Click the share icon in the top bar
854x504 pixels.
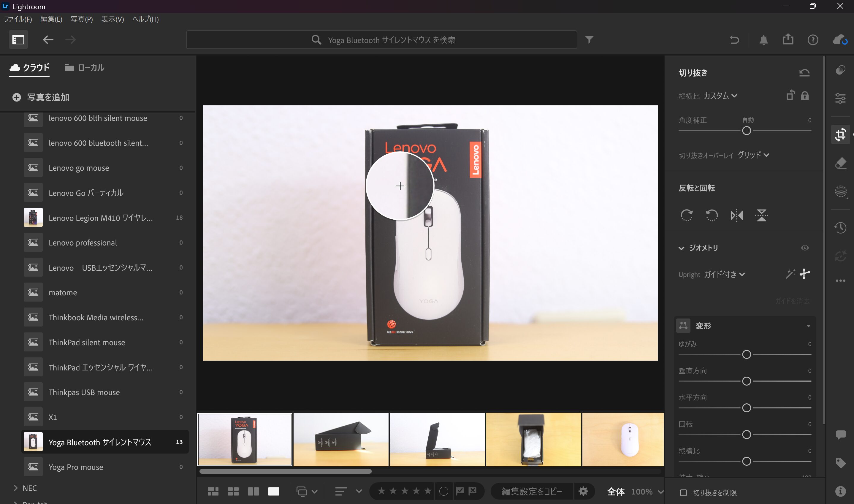[788, 39]
